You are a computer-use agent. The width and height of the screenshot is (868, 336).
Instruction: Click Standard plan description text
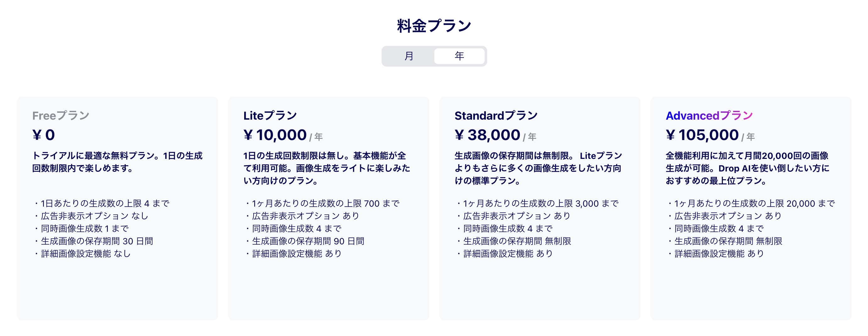coord(538,168)
